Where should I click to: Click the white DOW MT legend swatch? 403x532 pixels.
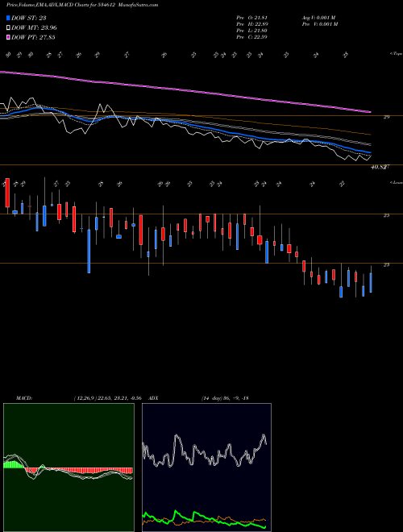[8, 28]
